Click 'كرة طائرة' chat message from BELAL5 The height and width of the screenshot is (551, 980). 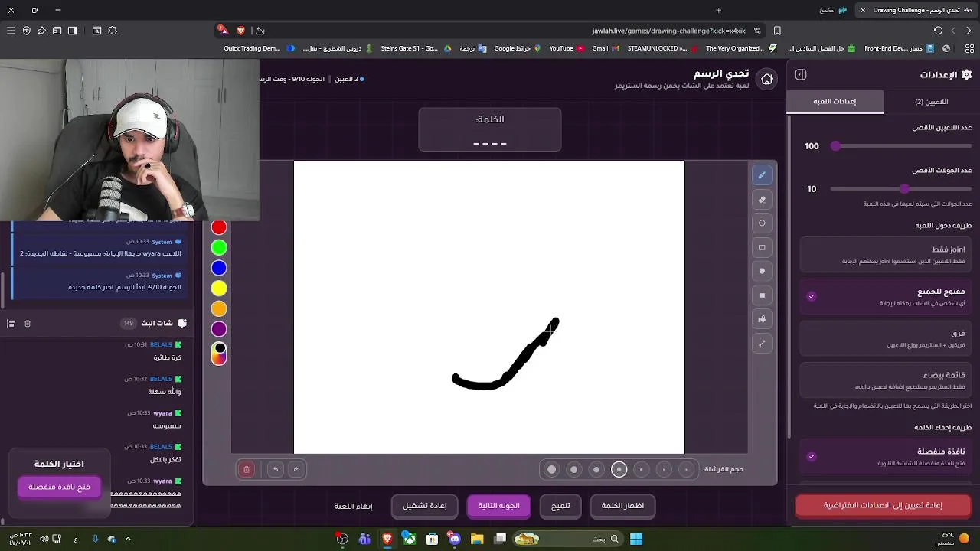click(x=167, y=357)
